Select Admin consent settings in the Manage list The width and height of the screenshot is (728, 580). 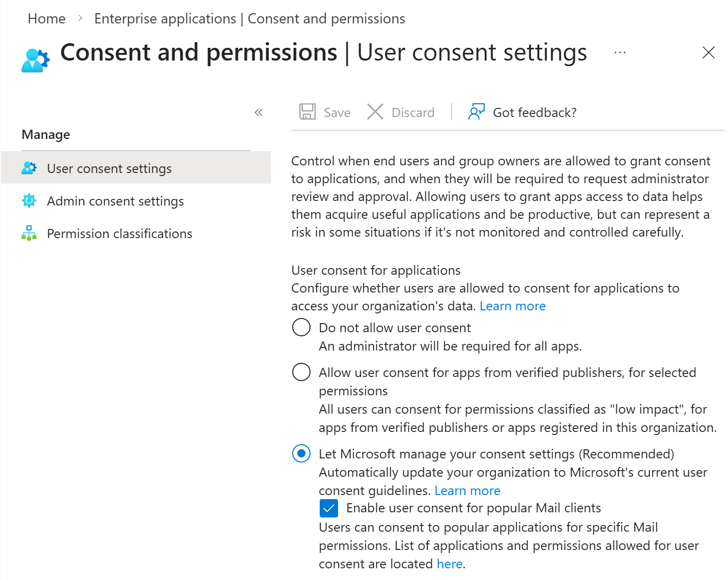point(115,200)
